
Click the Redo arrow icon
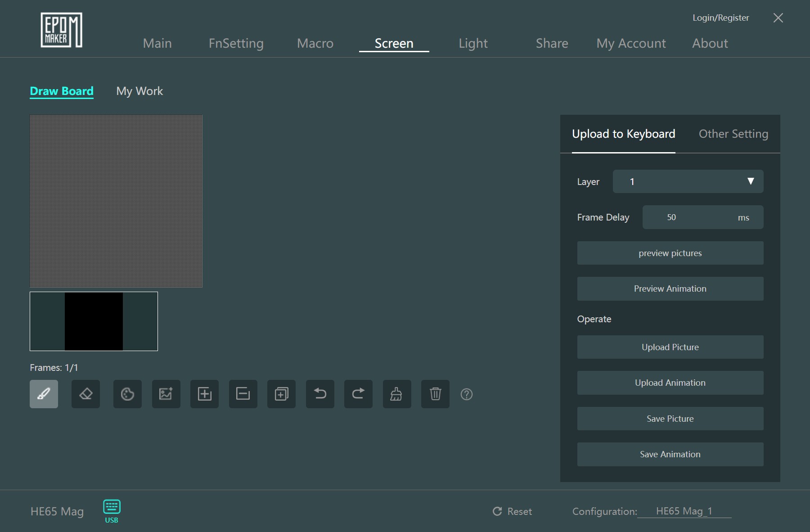[358, 394]
